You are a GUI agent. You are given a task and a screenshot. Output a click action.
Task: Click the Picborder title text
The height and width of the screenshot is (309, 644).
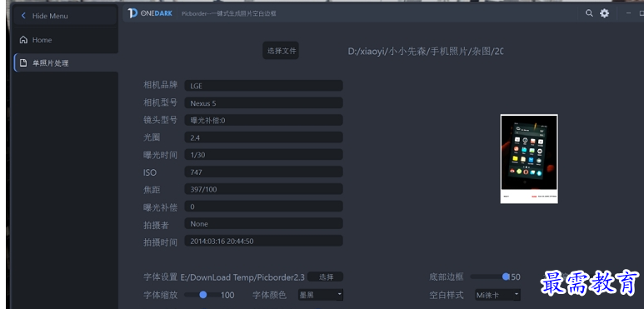[229, 13]
